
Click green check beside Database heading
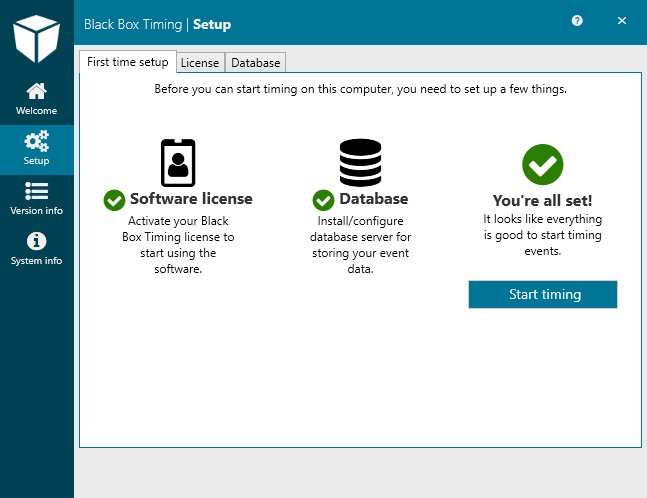click(x=324, y=201)
